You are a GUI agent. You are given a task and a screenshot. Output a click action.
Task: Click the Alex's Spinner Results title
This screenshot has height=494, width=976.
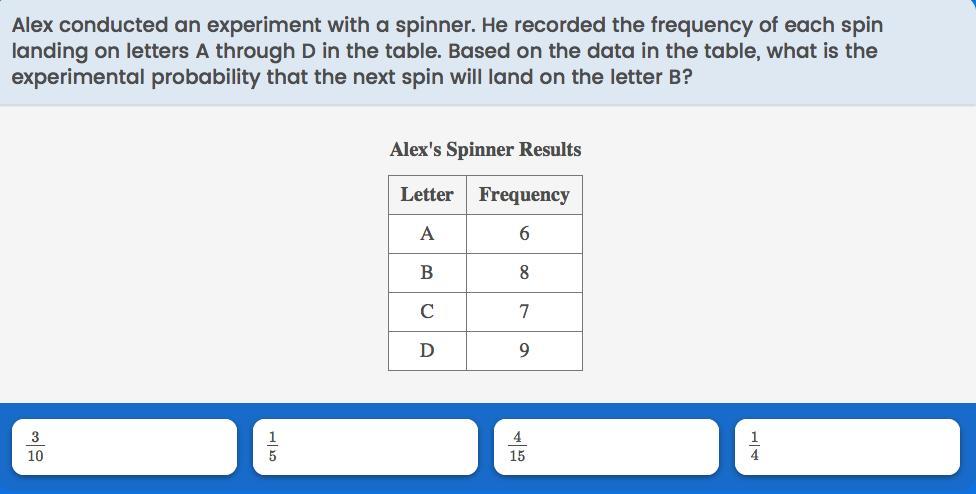[x=486, y=149]
